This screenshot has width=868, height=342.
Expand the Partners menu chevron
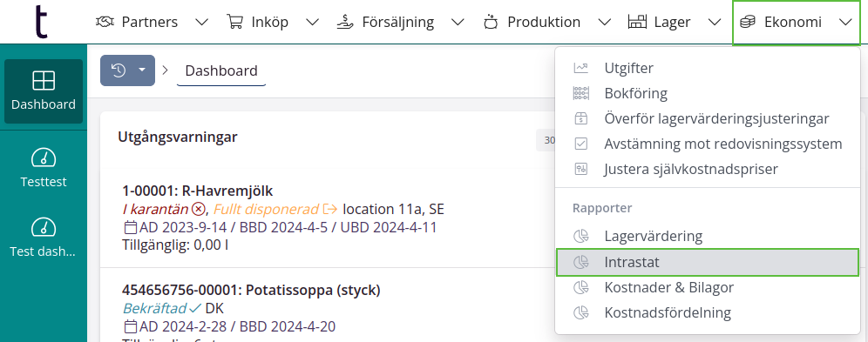(x=202, y=22)
